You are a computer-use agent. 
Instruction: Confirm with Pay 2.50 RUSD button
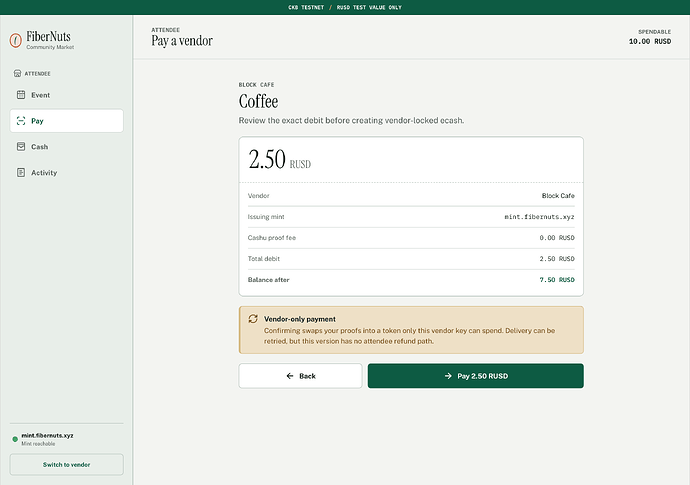(476, 376)
